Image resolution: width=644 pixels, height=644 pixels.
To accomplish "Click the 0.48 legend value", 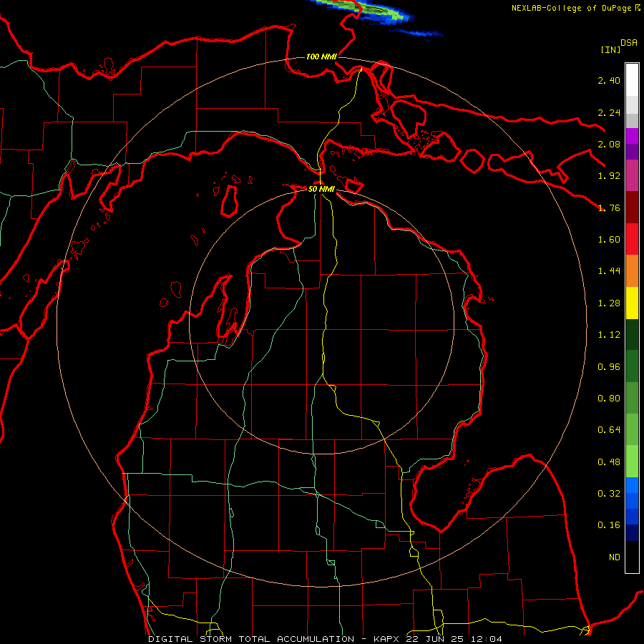I will [x=609, y=462].
